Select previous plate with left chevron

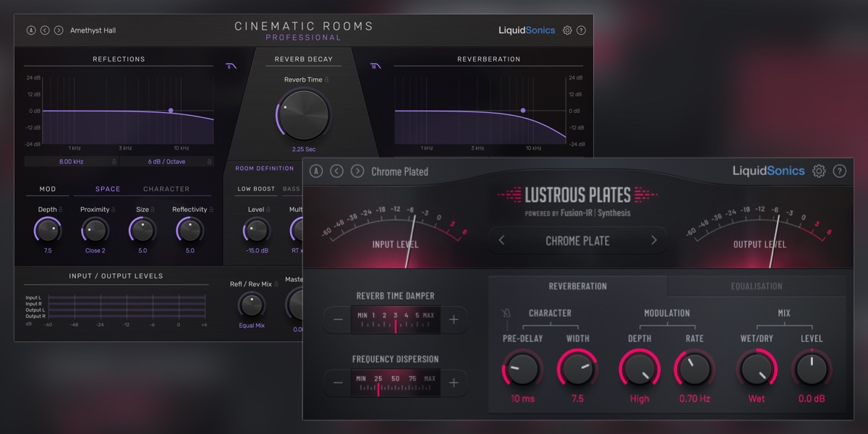[502, 240]
